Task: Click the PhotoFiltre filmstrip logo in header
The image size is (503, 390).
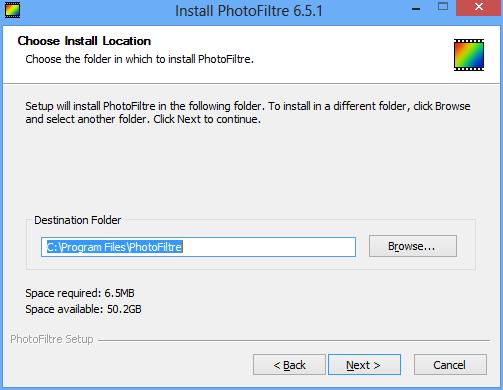Action: (x=469, y=55)
